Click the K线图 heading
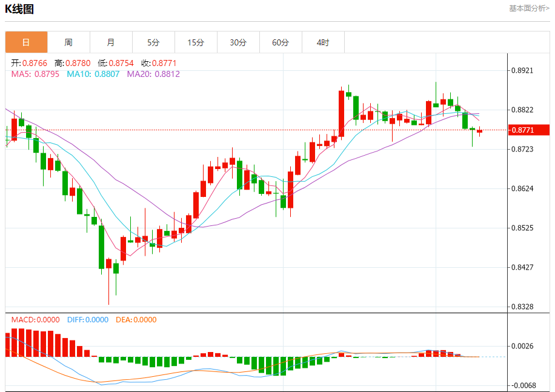This screenshot has width=555, height=392. 19,9
